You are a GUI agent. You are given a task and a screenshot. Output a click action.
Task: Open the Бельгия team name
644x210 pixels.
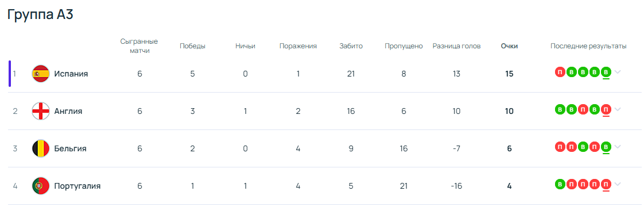[70, 148]
